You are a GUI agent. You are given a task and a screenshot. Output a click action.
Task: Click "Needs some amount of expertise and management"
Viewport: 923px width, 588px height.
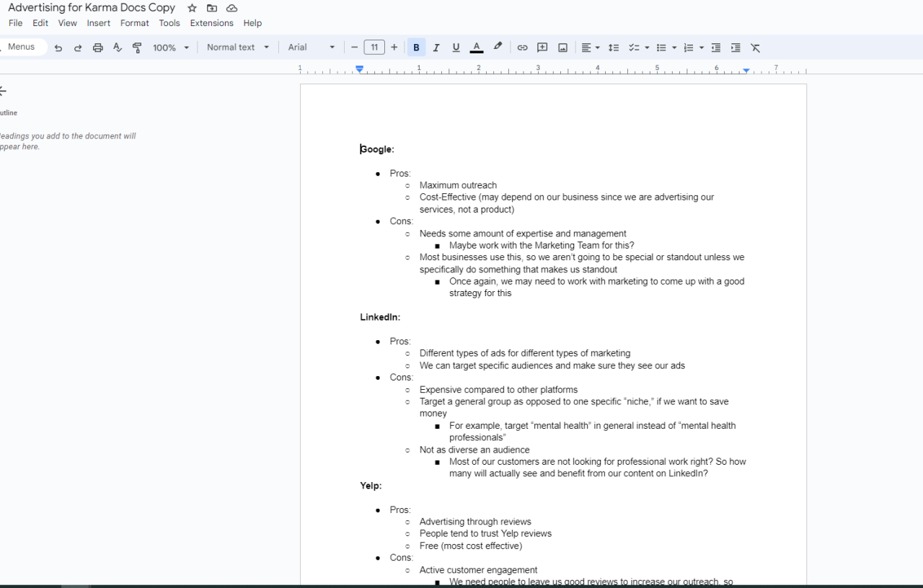click(x=523, y=233)
